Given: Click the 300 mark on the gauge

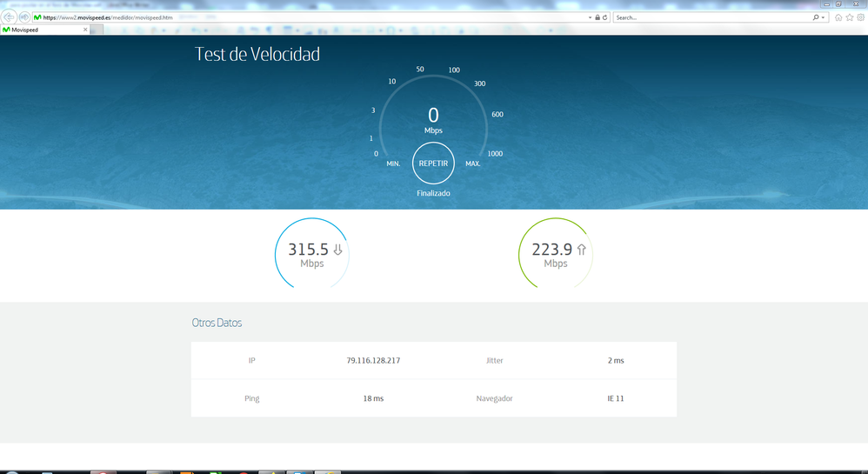Looking at the screenshot, I should (x=480, y=83).
